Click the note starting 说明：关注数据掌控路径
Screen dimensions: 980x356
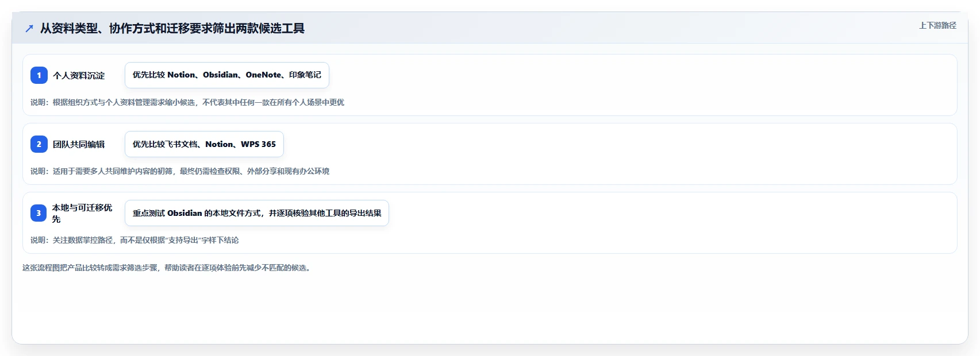click(x=134, y=240)
